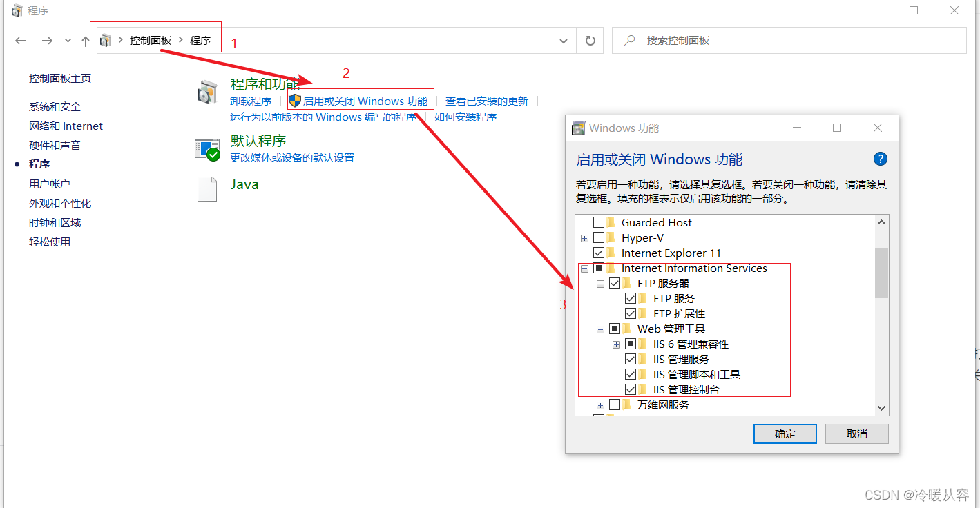
Task: Toggle the Internet Information Services checkbox
Action: click(x=599, y=268)
